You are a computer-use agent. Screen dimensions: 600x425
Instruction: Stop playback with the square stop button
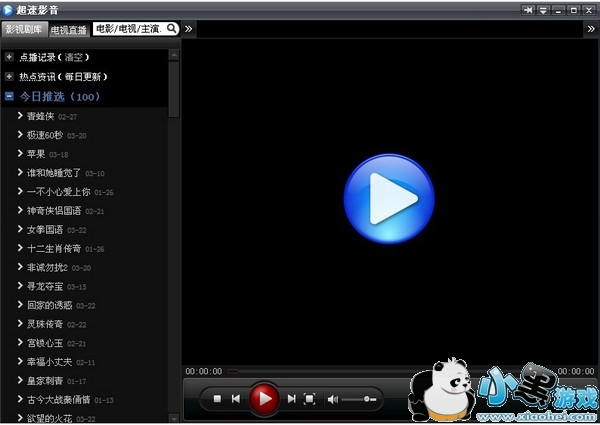tap(217, 399)
